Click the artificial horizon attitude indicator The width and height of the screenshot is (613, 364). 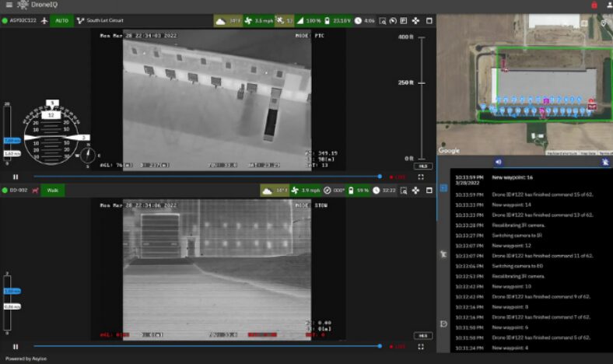click(x=51, y=137)
